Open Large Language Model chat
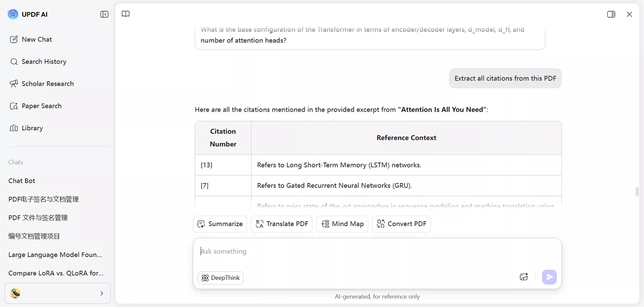The image size is (644, 307). (x=55, y=254)
